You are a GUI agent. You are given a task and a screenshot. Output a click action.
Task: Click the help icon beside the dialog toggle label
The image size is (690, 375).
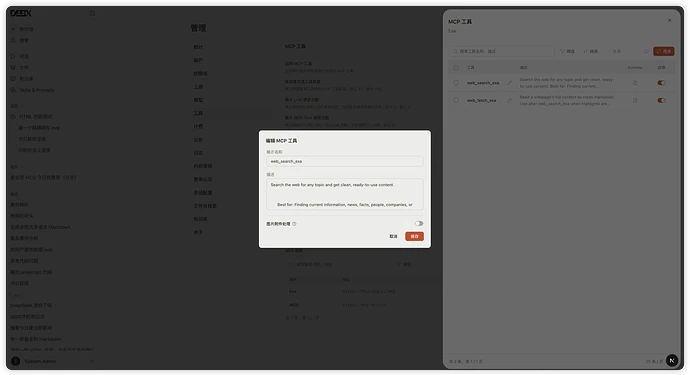click(294, 224)
